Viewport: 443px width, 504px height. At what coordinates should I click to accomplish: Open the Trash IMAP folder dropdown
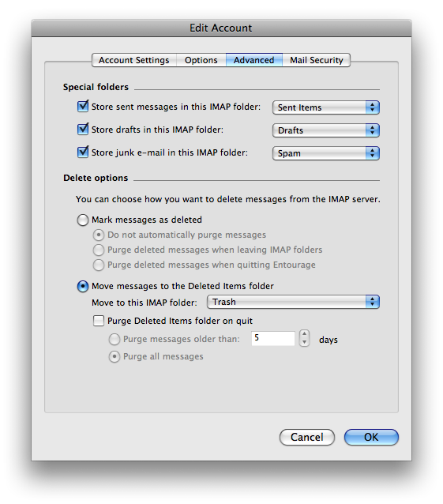tap(293, 302)
